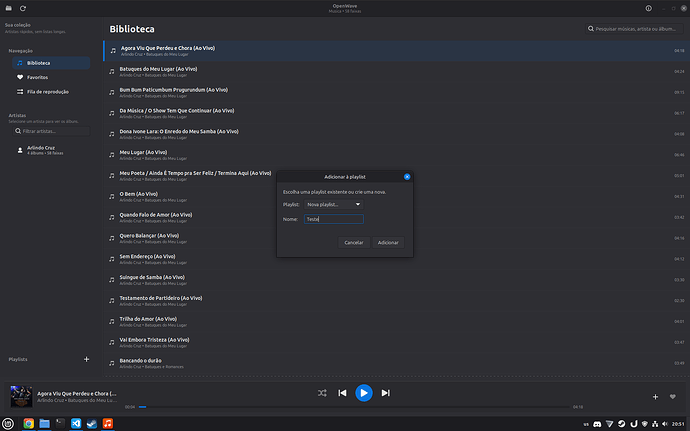The image size is (690, 431).
Task: Click the music note icon beside O Bem
Action: click(112, 197)
